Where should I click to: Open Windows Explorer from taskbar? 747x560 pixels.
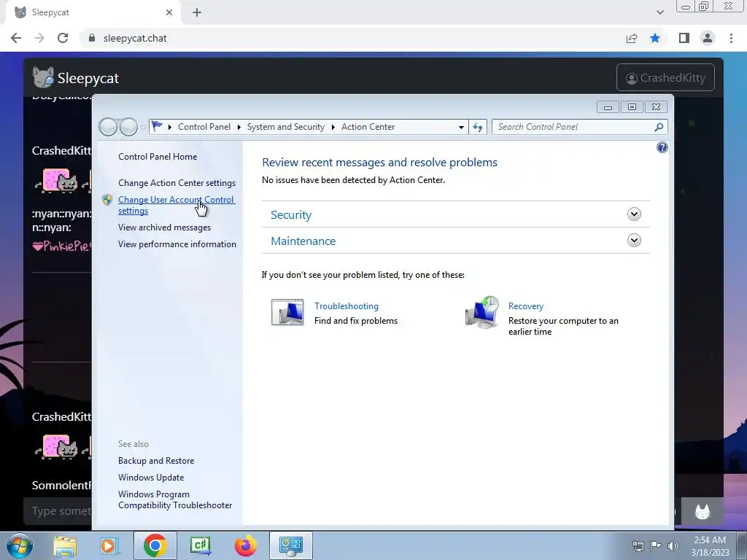click(65, 545)
